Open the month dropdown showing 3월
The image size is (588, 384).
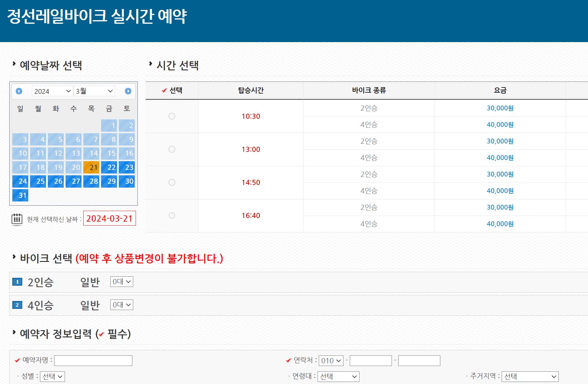pos(94,91)
